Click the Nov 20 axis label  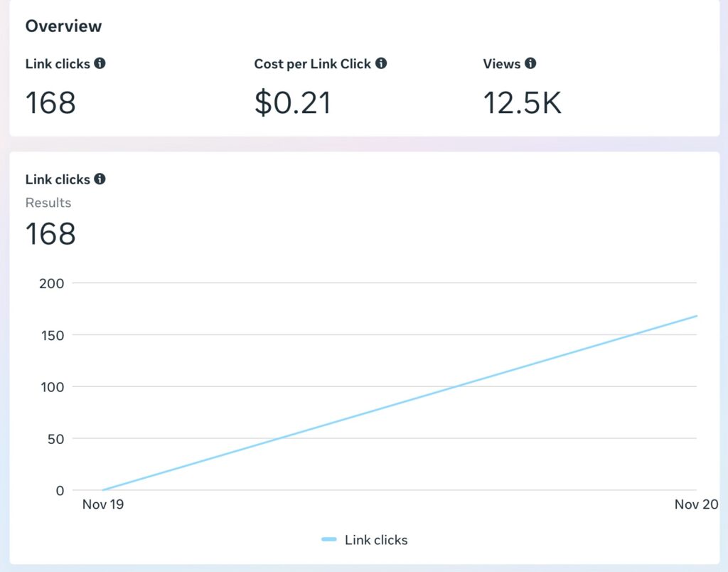coord(697,504)
